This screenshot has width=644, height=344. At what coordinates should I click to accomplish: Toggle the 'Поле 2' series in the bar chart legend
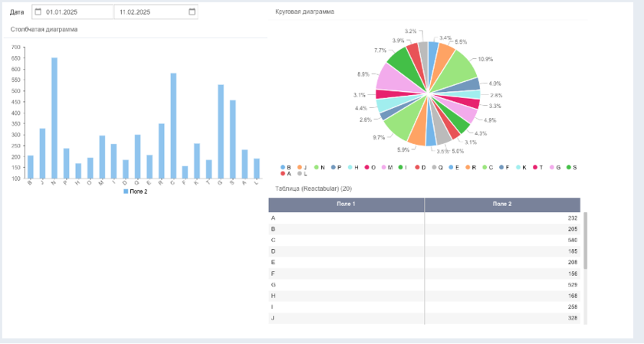135,191
